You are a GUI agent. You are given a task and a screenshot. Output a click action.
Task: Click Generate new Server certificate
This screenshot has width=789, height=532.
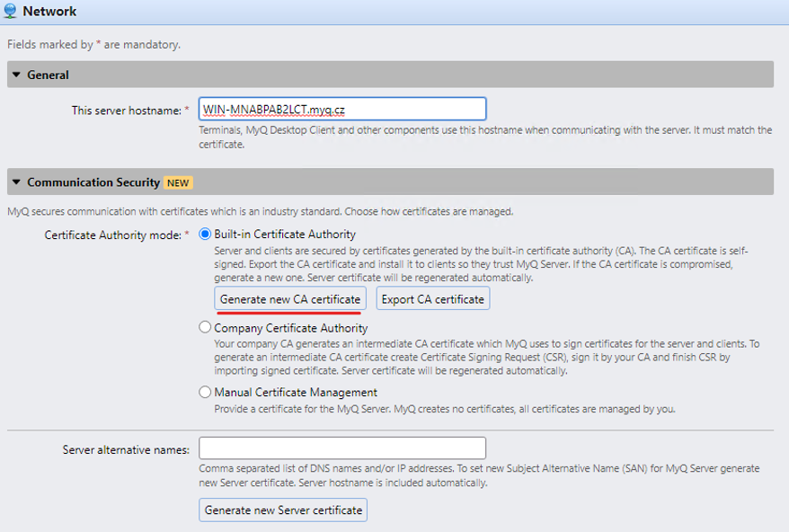[x=282, y=510]
